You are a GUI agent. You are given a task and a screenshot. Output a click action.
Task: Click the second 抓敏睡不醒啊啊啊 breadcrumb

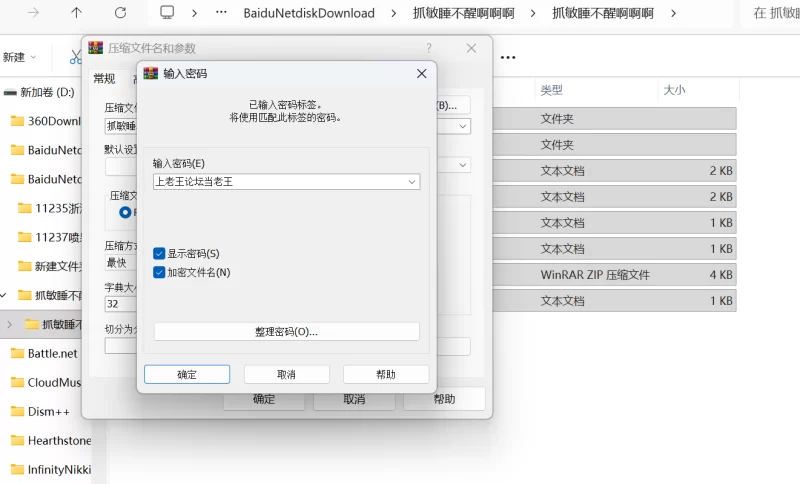click(603, 13)
